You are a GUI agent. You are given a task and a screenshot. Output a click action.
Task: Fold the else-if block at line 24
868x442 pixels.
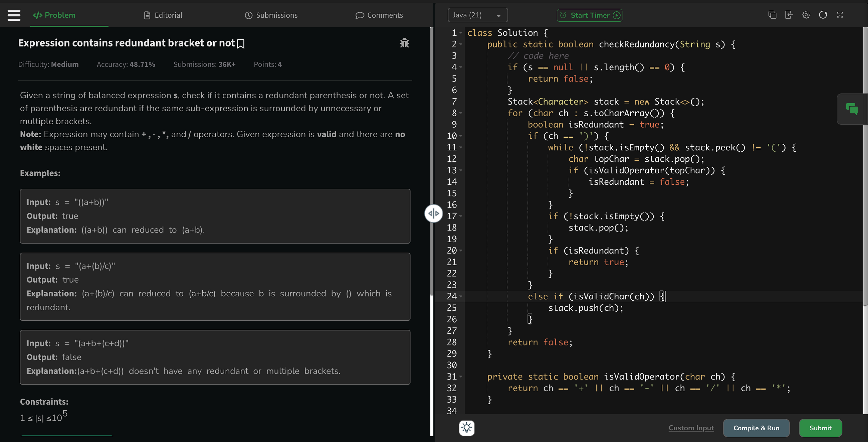(461, 296)
